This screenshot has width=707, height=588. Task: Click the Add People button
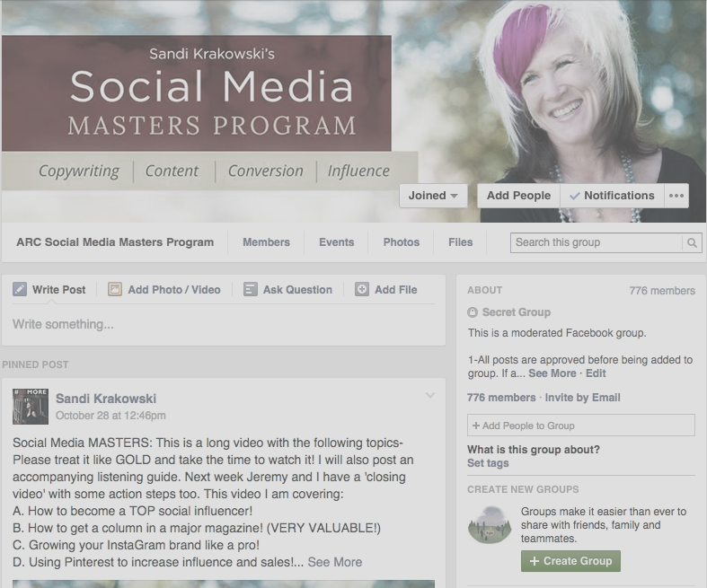click(x=518, y=196)
